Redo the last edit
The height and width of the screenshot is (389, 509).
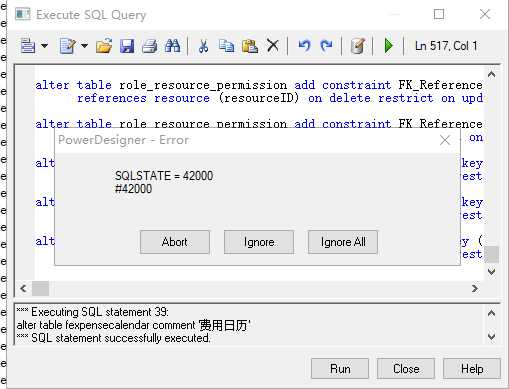click(x=326, y=46)
